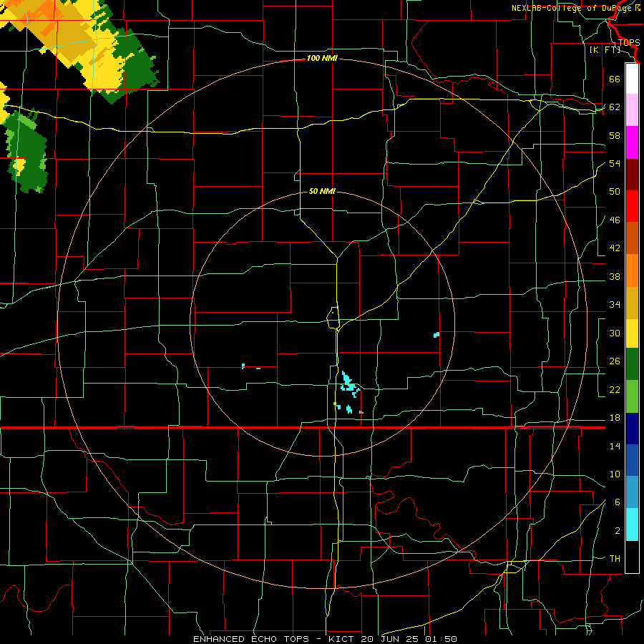This screenshot has width=644, height=644.
Task: Pick the navy blue legend swatch
Action: click(x=632, y=429)
